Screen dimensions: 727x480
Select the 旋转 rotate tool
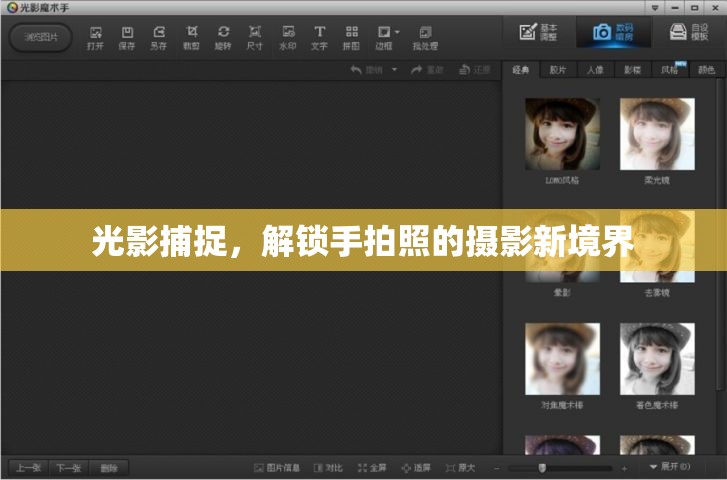point(223,38)
